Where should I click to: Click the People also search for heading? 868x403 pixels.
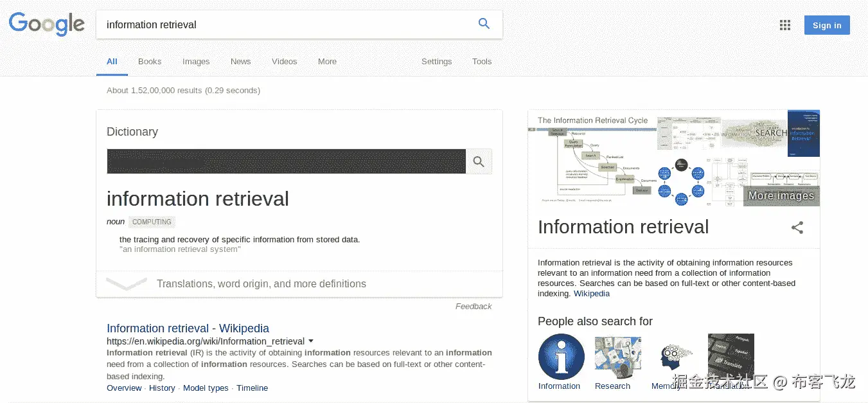(x=595, y=321)
